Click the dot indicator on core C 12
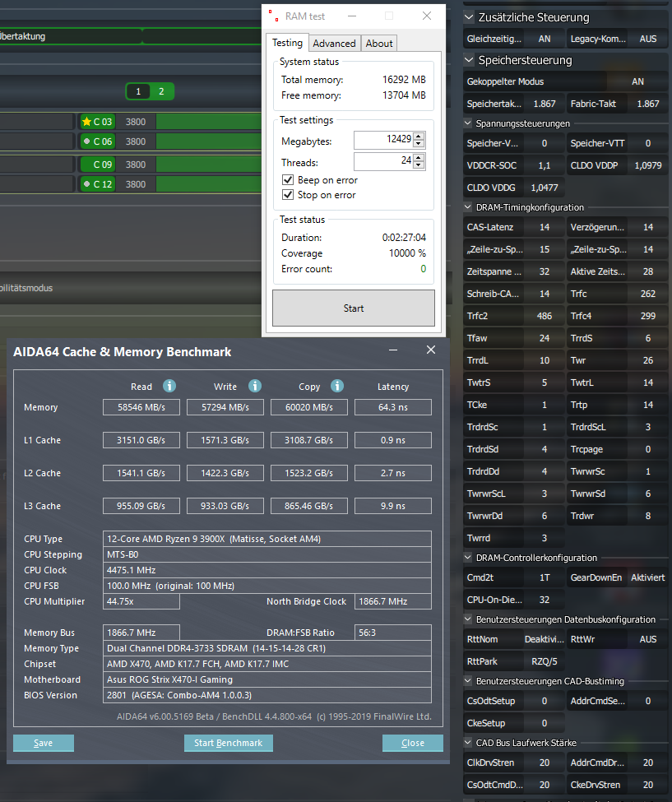 pos(87,184)
